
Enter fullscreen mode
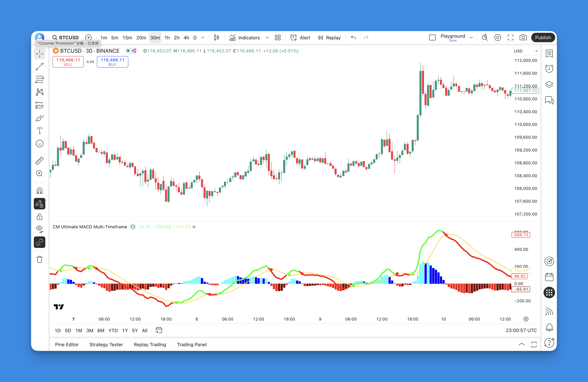[x=510, y=37]
